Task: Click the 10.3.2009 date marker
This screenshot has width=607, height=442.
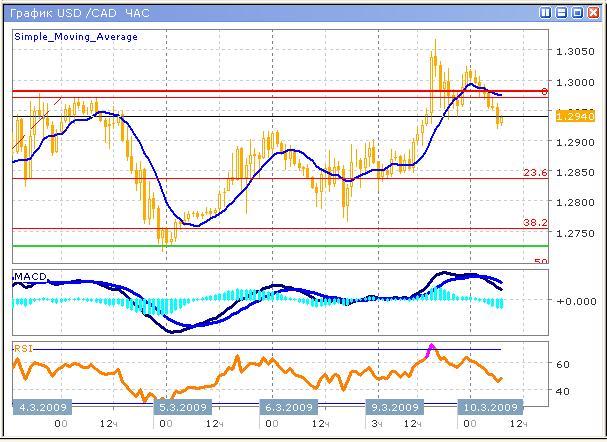Action: click(x=489, y=407)
